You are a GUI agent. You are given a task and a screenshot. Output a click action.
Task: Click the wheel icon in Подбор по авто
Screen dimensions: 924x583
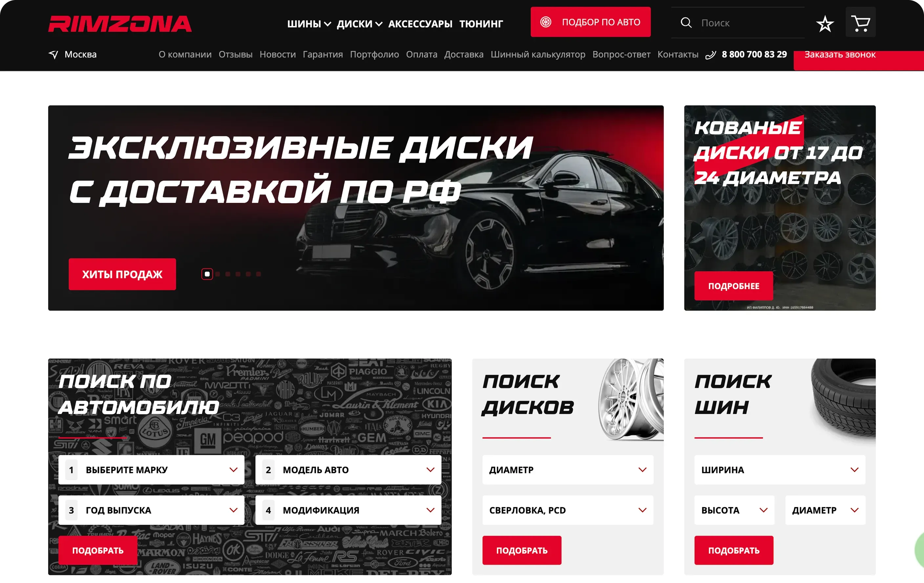(546, 22)
